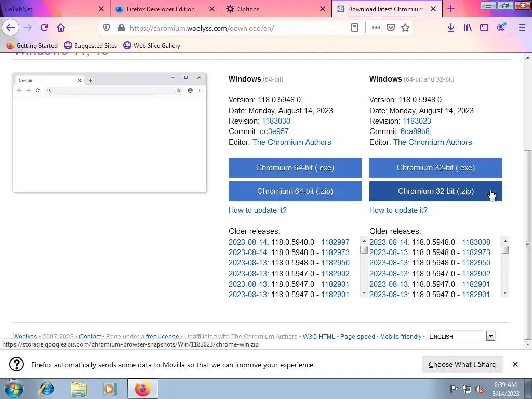The height and width of the screenshot is (399, 532).
Task: Download Chromium 32-bit (.exe)
Action: (436, 168)
